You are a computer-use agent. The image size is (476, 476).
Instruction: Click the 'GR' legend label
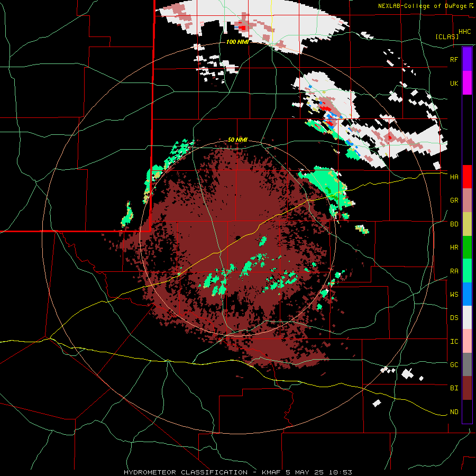454,200
